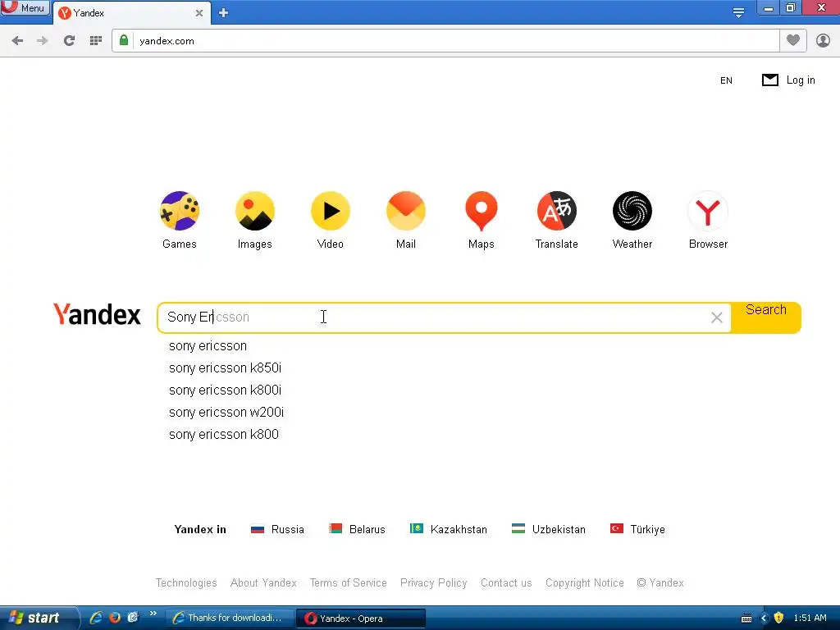840x630 pixels.
Task: Switch to the Yandex tab
Action: [x=131, y=13]
